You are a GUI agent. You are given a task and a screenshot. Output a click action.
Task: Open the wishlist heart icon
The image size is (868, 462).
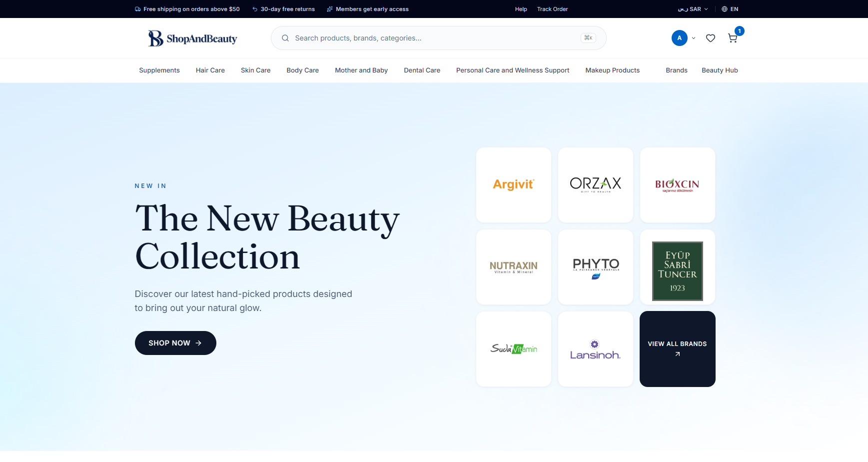pos(711,38)
